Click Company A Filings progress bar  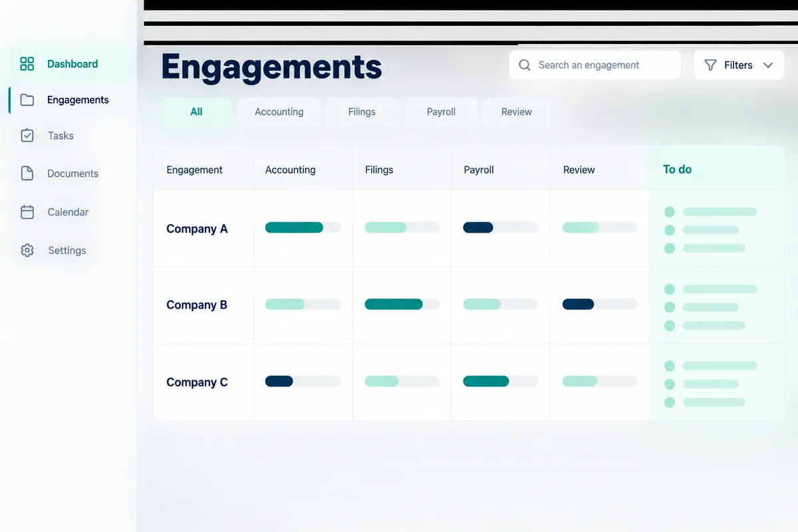[402, 227]
